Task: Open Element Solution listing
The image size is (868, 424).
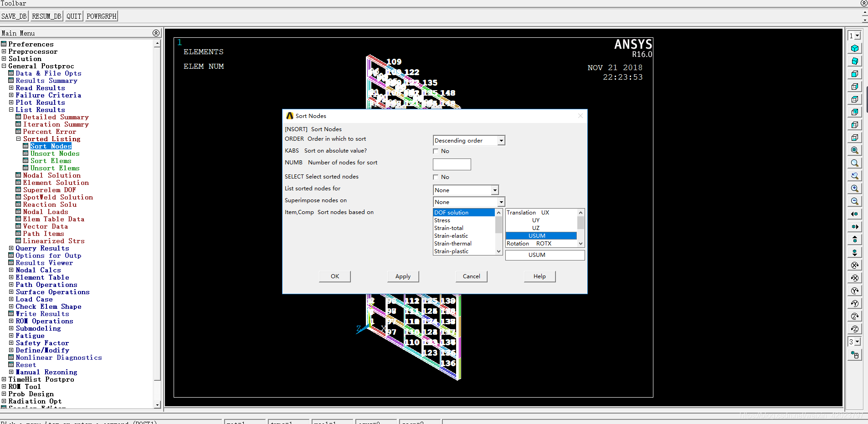Action: [x=56, y=183]
